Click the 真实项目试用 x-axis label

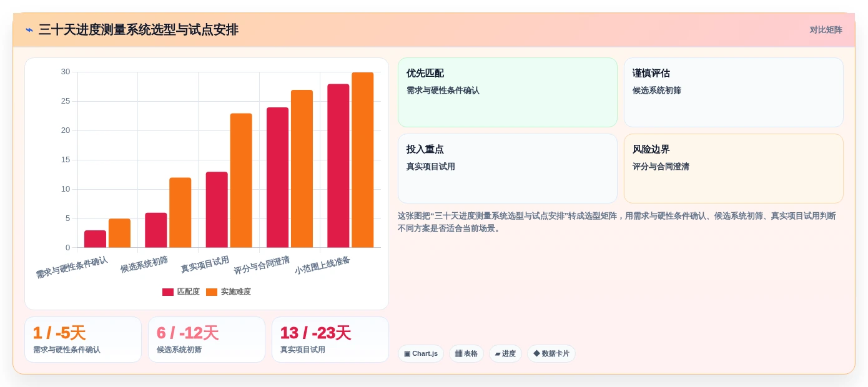[205, 264]
